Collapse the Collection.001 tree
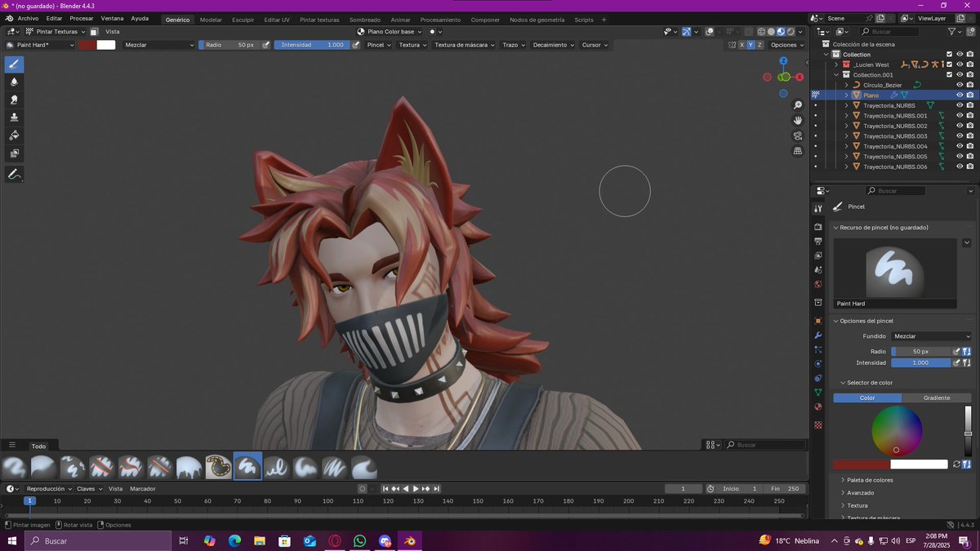Viewport: 980px width, 551px height. click(836, 75)
